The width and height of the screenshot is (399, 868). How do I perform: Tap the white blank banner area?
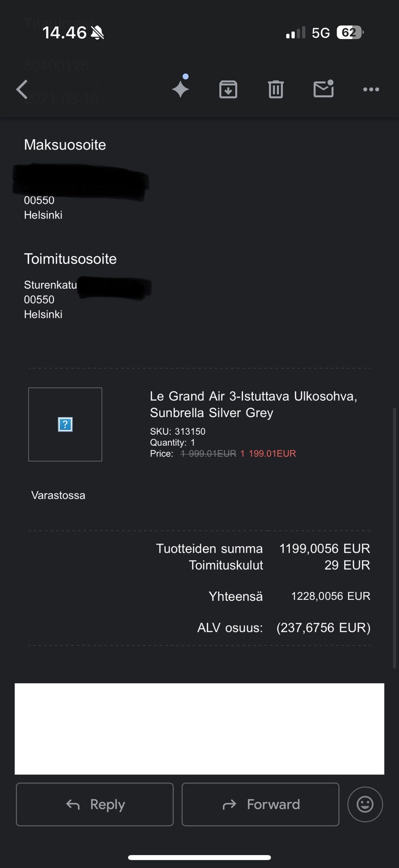click(x=199, y=729)
